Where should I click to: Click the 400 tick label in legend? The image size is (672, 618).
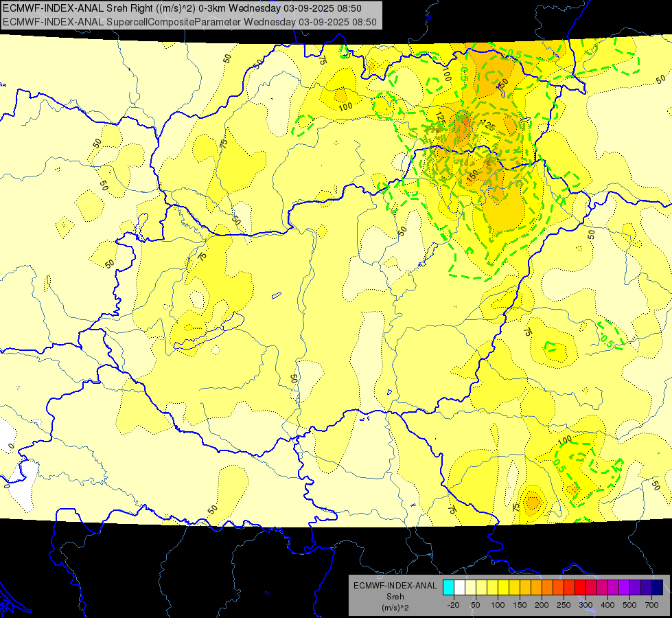(x=607, y=605)
